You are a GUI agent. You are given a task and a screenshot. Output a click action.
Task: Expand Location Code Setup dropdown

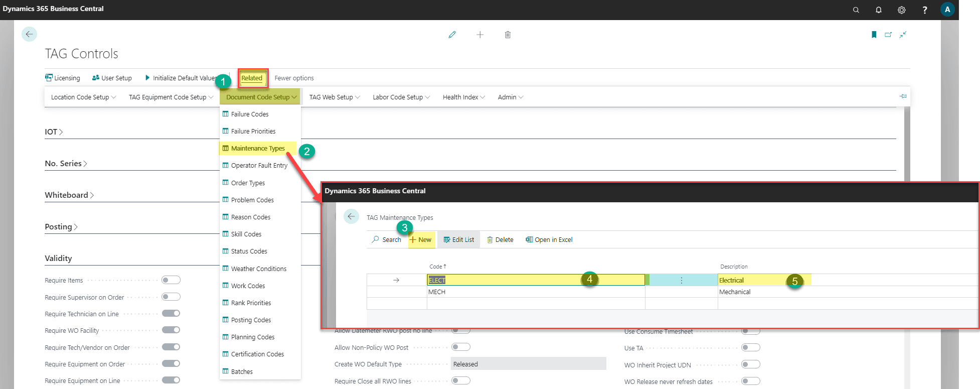[83, 97]
